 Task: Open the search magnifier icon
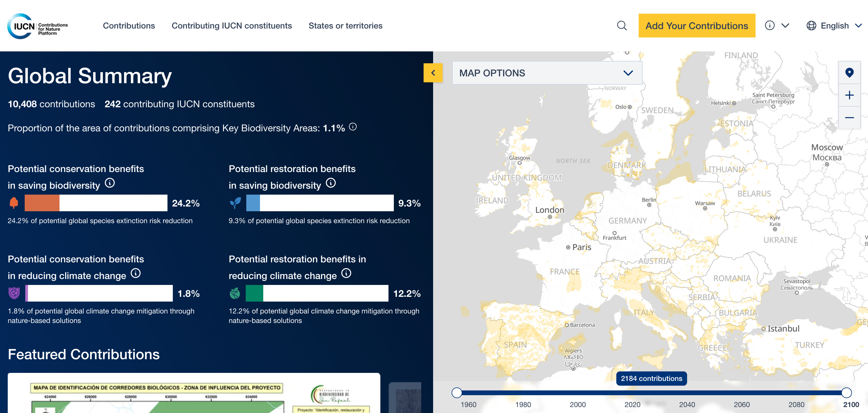621,26
